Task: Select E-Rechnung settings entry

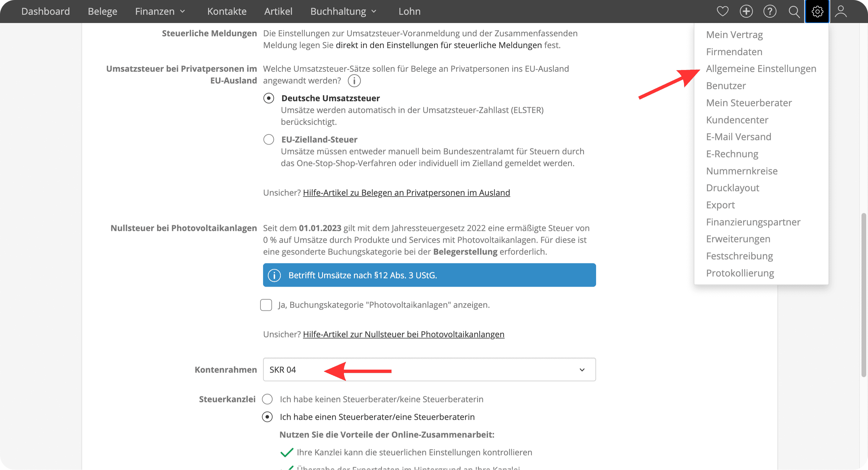Action: pos(732,154)
